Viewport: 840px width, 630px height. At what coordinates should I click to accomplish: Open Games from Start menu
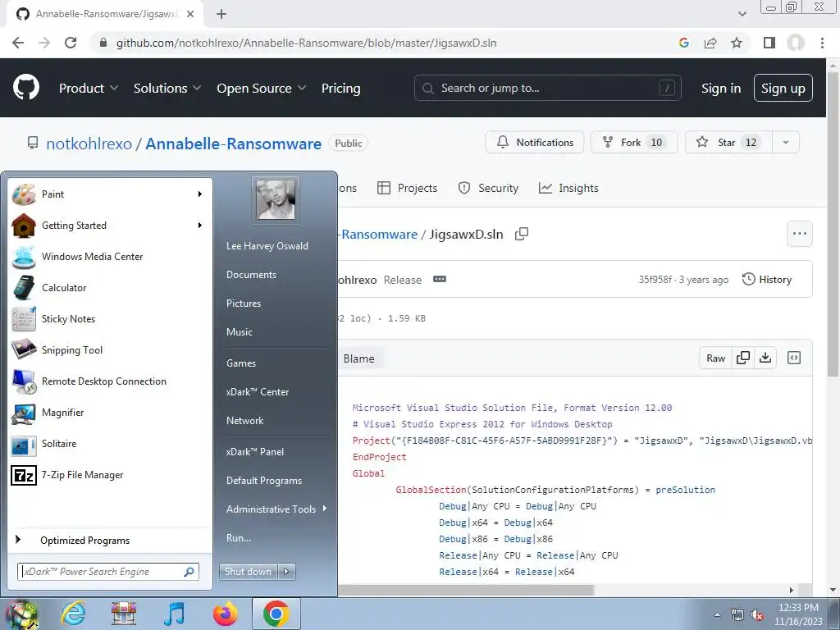pyautogui.click(x=241, y=363)
